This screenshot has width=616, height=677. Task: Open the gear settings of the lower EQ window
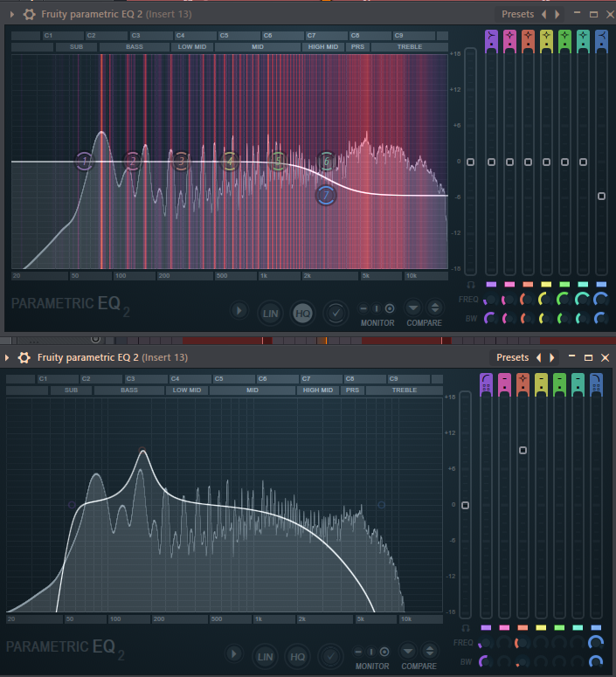[x=24, y=357]
